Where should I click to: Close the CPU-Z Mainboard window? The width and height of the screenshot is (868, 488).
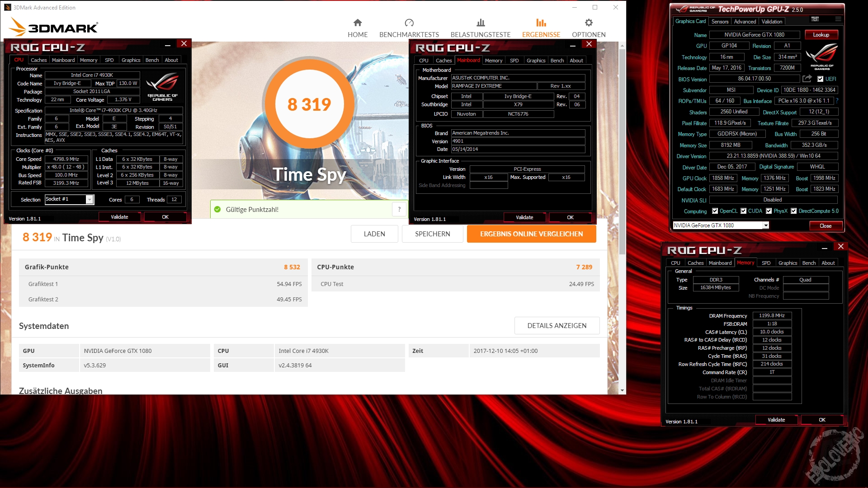click(x=589, y=44)
